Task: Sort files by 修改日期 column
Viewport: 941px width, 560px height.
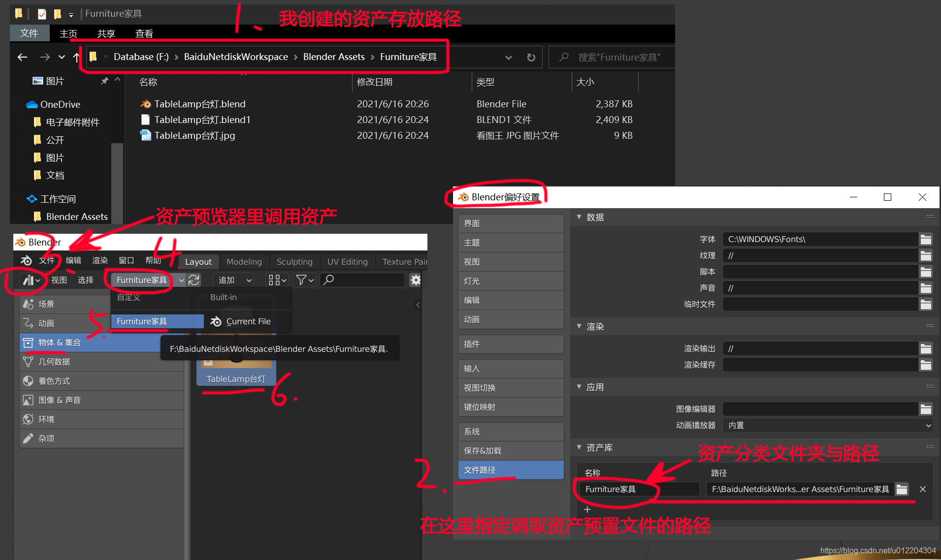Action: [x=374, y=82]
